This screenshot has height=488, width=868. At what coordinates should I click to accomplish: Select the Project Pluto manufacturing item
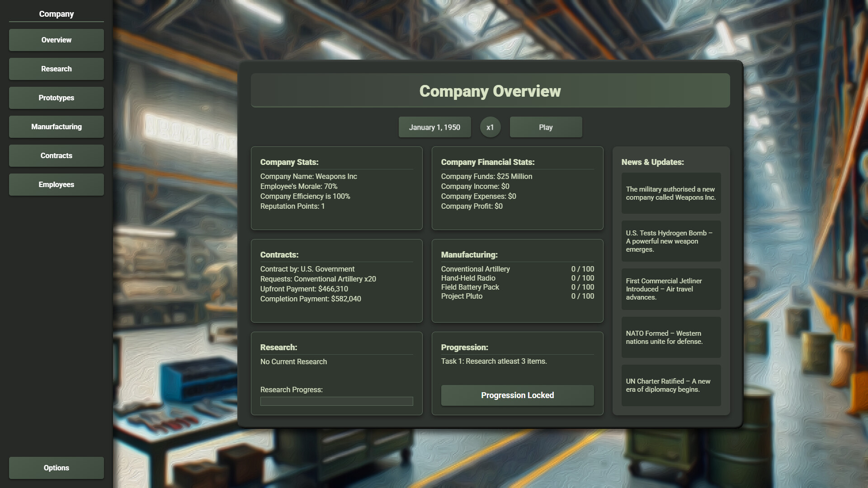coord(462,296)
